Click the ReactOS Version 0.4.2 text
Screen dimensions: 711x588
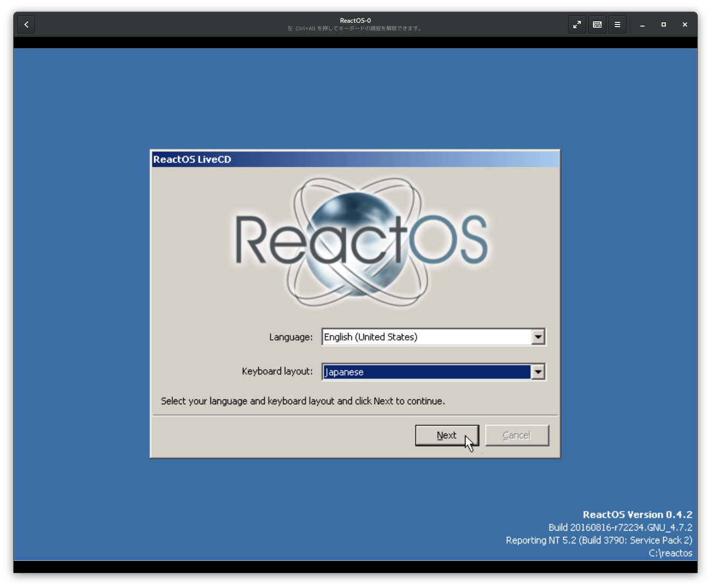[x=638, y=514]
